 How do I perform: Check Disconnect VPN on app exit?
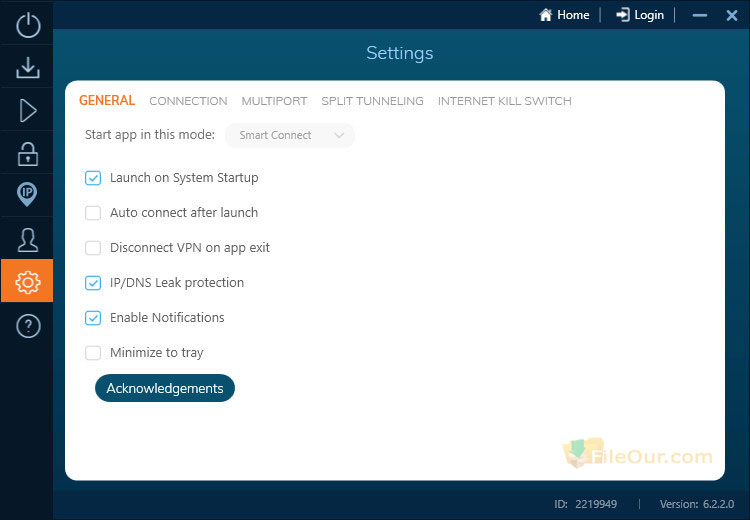click(x=93, y=248)
